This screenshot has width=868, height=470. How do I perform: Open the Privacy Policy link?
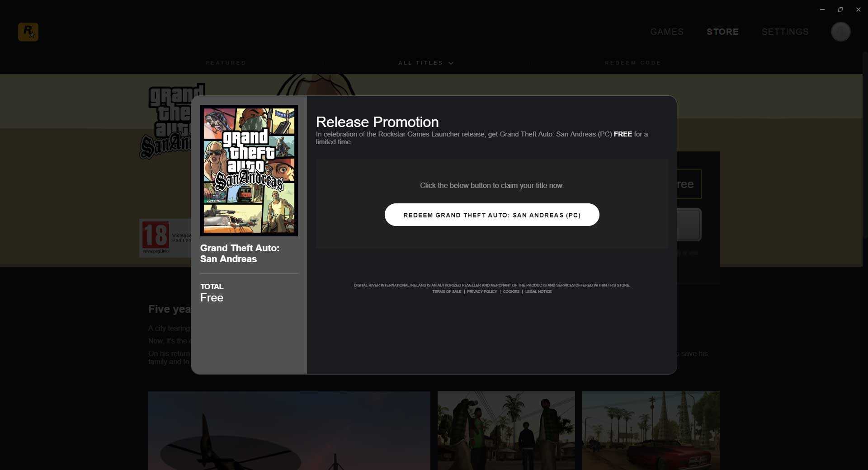482,291
